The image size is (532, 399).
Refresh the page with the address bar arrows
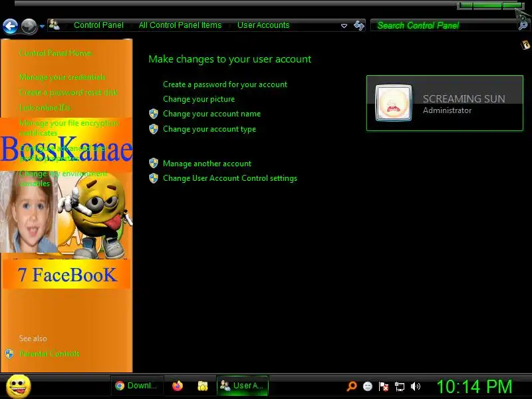[359, 25]
